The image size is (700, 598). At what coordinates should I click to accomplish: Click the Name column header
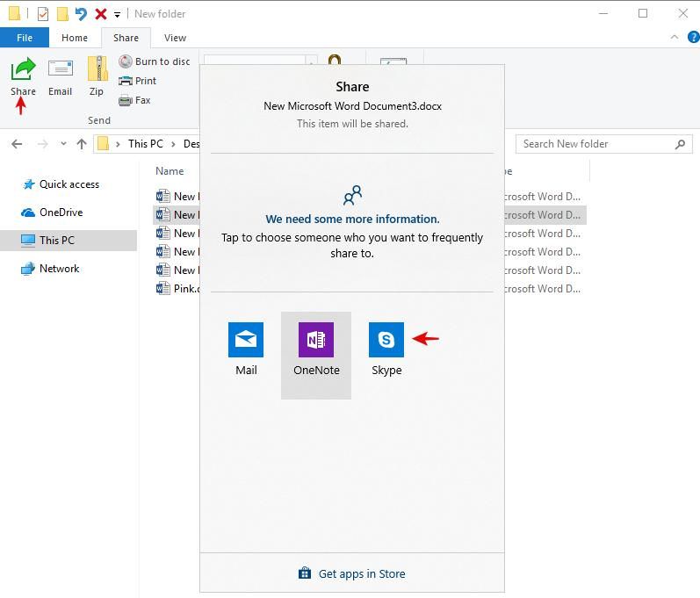click(x=170, y=171)
